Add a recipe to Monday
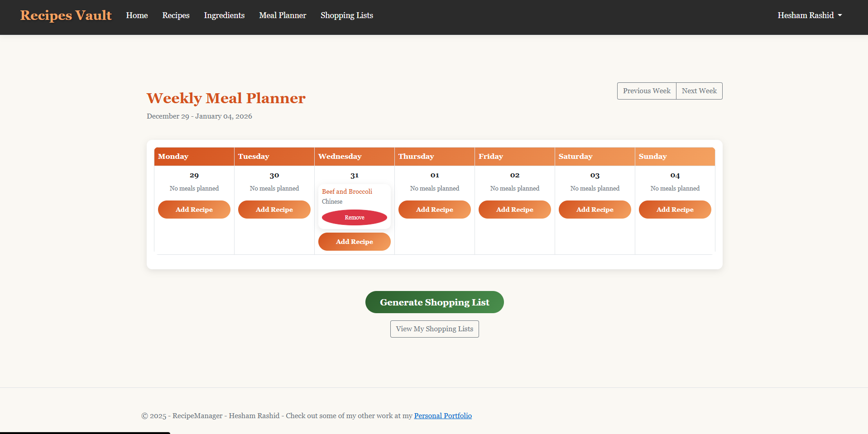Screen dimensions: 868x434 (x=194, y=209)
